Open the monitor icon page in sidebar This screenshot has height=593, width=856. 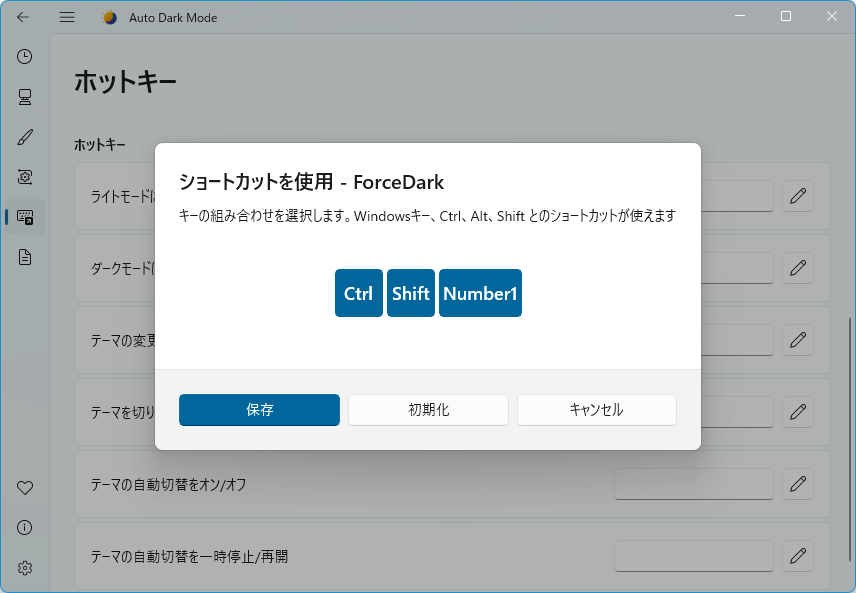[x=25, y=97]
